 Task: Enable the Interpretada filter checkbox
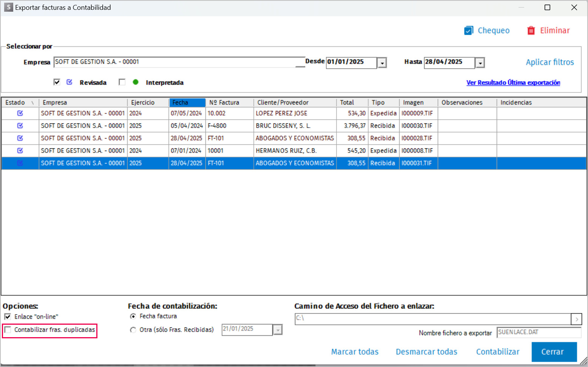click(x=122, y=82)
